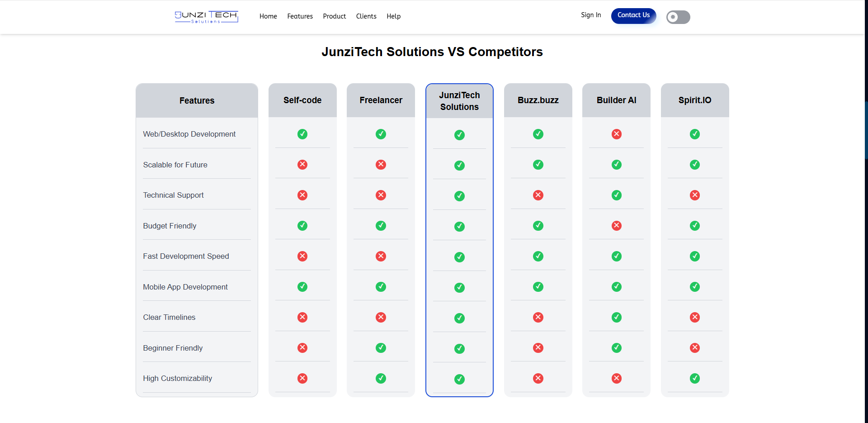Click the red cross for Spirit.IO Beginner Friendly

695,347
